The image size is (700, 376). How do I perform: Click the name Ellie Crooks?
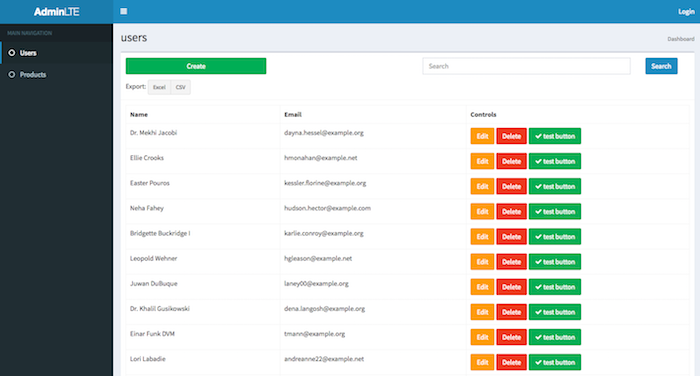[147, 158]
